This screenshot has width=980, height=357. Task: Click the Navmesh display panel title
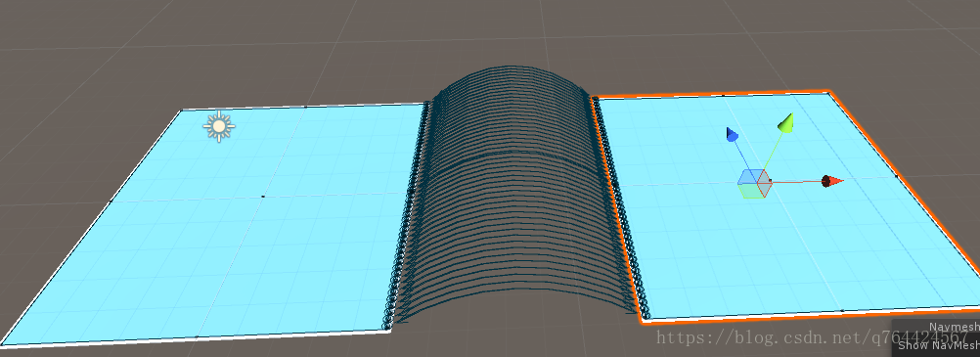tap(954, 327)
